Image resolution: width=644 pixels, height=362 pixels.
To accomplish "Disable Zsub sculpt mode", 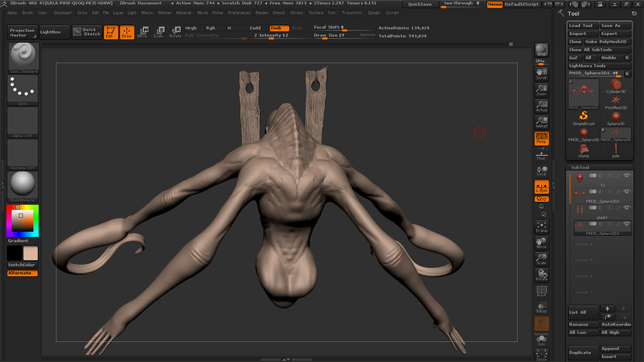I will 279,28.
